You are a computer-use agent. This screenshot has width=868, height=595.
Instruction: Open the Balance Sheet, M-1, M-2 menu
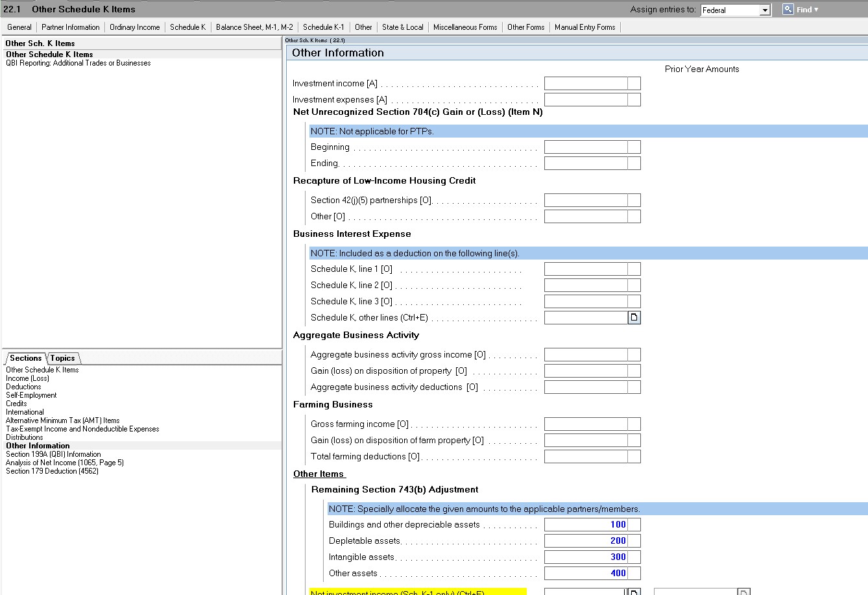(254, 27)
